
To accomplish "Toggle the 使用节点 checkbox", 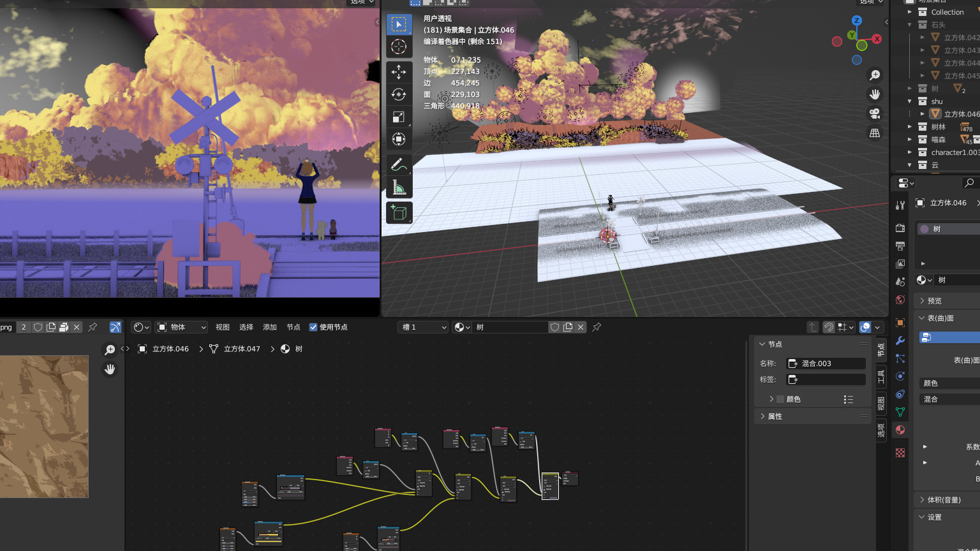I will 313,327.
